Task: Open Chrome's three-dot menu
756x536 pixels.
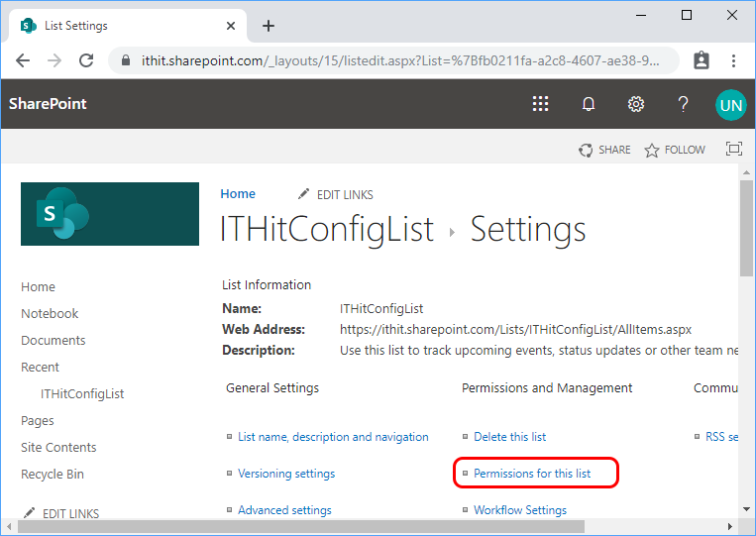Action: [733, 60]
